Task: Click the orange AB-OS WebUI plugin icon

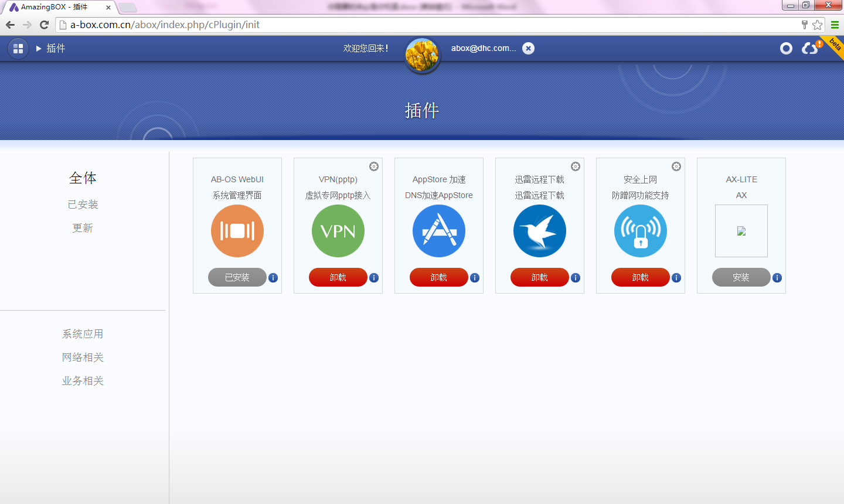Action: tap(237, 231)
